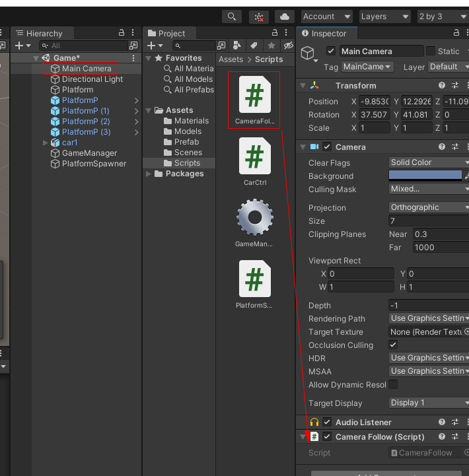Open Project create plus dropdown
Viewport: 469px width, 476px height.
tap(155, 46)
